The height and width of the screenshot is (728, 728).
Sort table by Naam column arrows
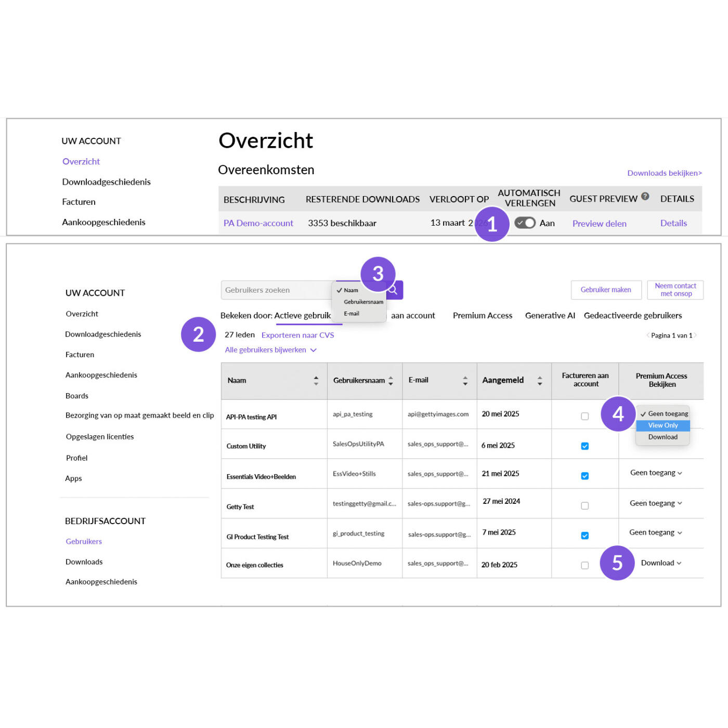(316, 381)
